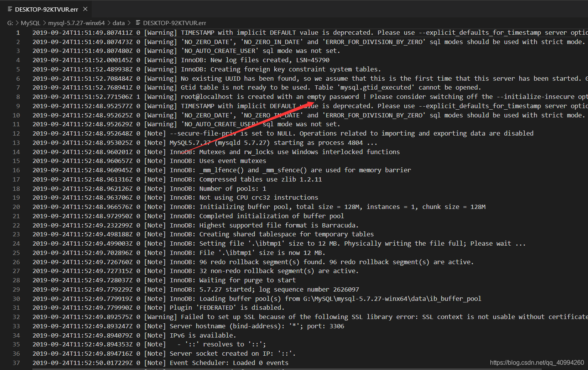Click '32 non-redo rollback segment(s) are active.' text
This screenshot has width=588, height=370.
tap(279, 271)
